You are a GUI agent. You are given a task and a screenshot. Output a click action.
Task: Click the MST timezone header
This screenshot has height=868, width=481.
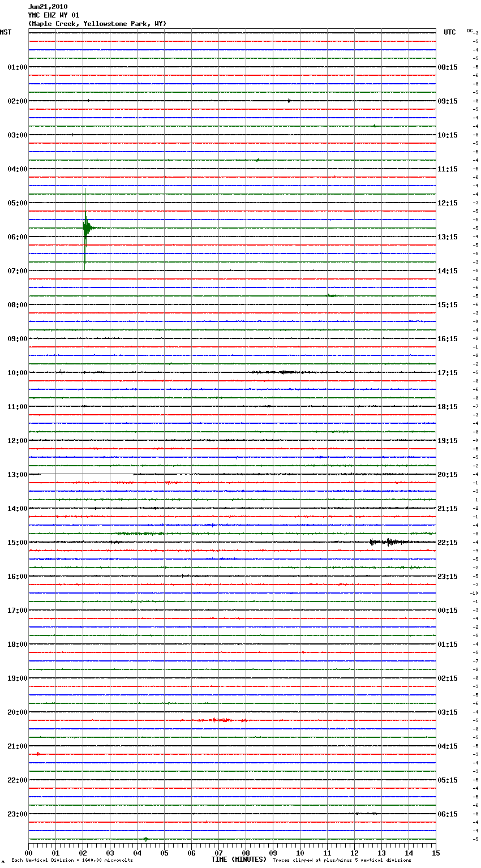point(6,32)
